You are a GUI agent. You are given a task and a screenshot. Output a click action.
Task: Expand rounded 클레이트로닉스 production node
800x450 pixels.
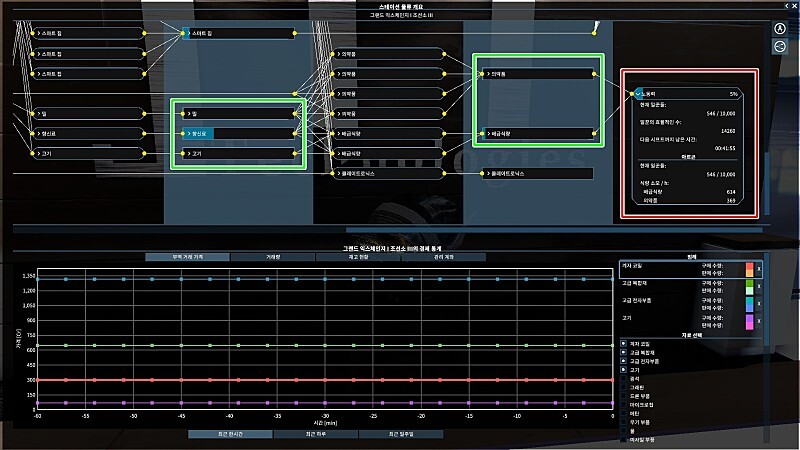click(339, 173)
